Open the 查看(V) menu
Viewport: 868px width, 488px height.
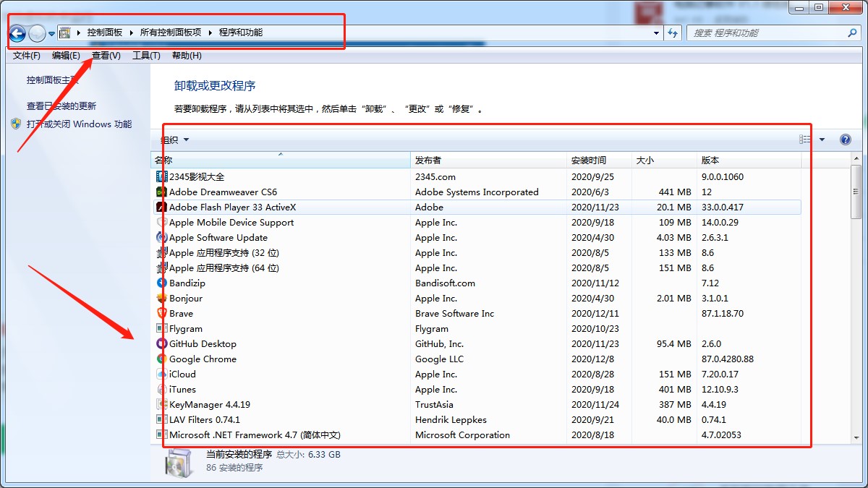coord(106,56)
